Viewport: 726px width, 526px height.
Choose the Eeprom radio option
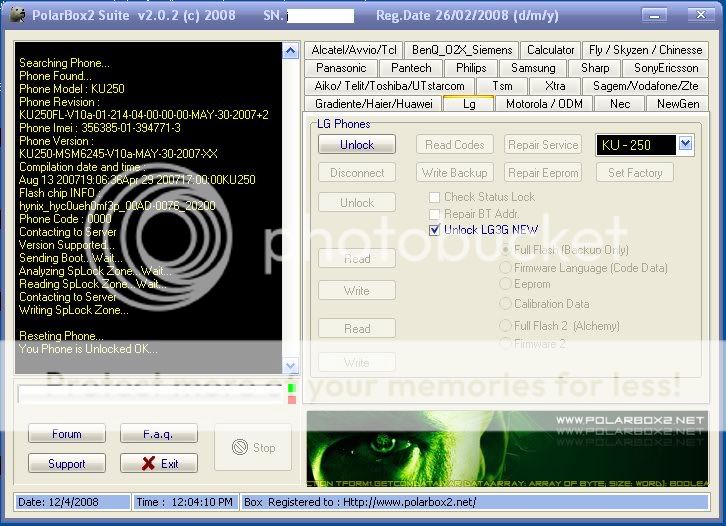click(x=505, y=284)
